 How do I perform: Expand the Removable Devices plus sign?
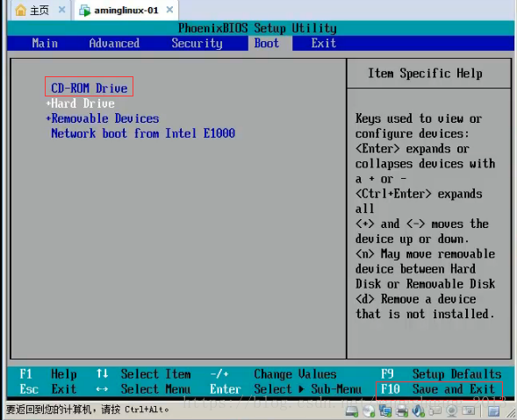(48, 118)
